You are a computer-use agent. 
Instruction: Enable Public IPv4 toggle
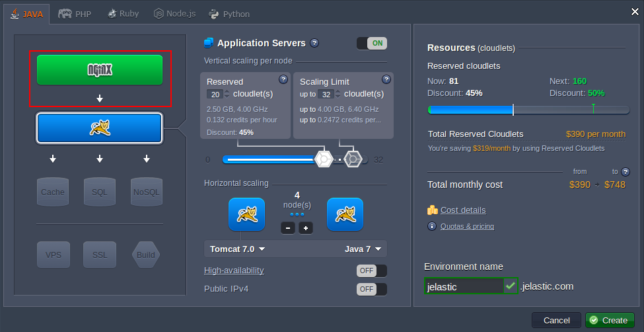tap(372, 289)
